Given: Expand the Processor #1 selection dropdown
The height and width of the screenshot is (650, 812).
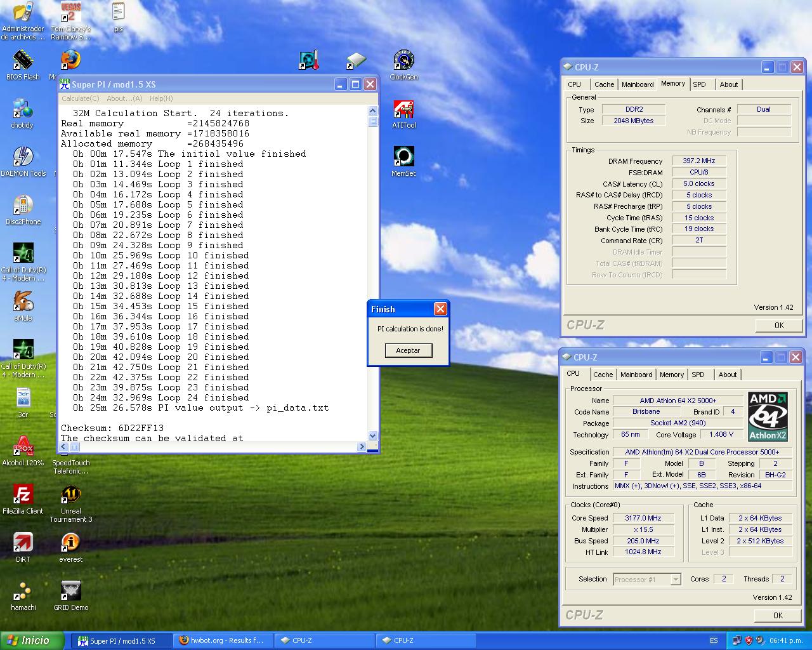Looking at the screenshot, I should pos(675,579).
